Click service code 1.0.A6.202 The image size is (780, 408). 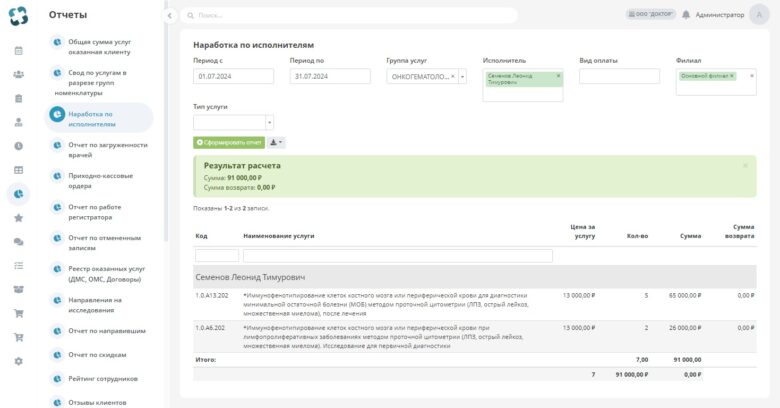(210, 328)
